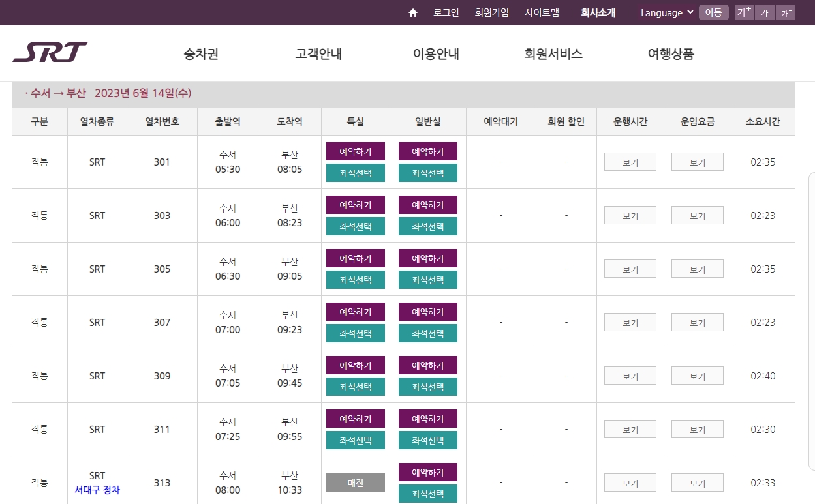View 운행시간 for train 301
Viewport: 815px width, 504px height.
click(630, 162)
